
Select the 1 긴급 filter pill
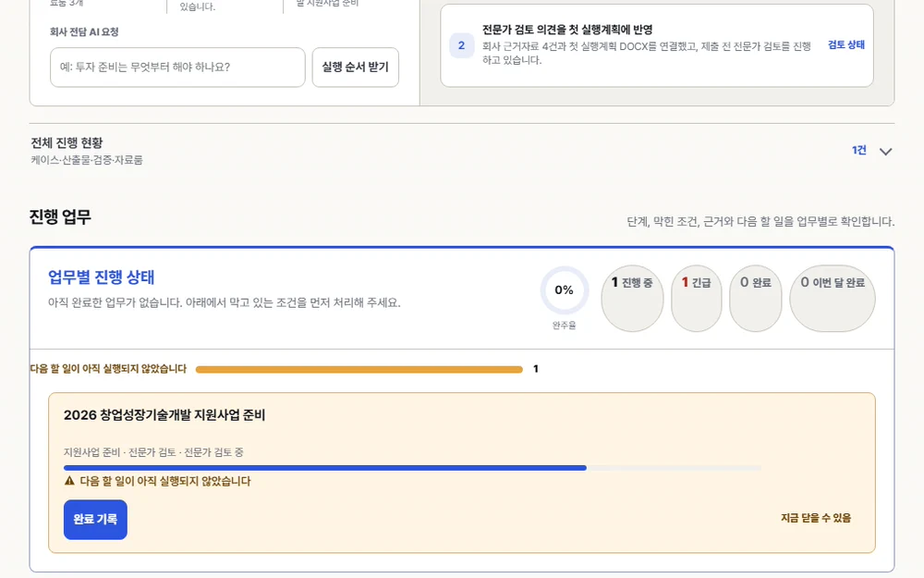696,298
